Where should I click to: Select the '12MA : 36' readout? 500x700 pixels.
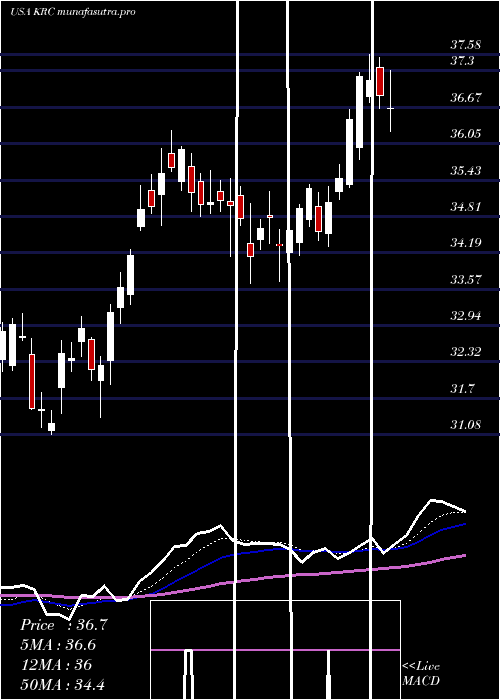point(56,664)
